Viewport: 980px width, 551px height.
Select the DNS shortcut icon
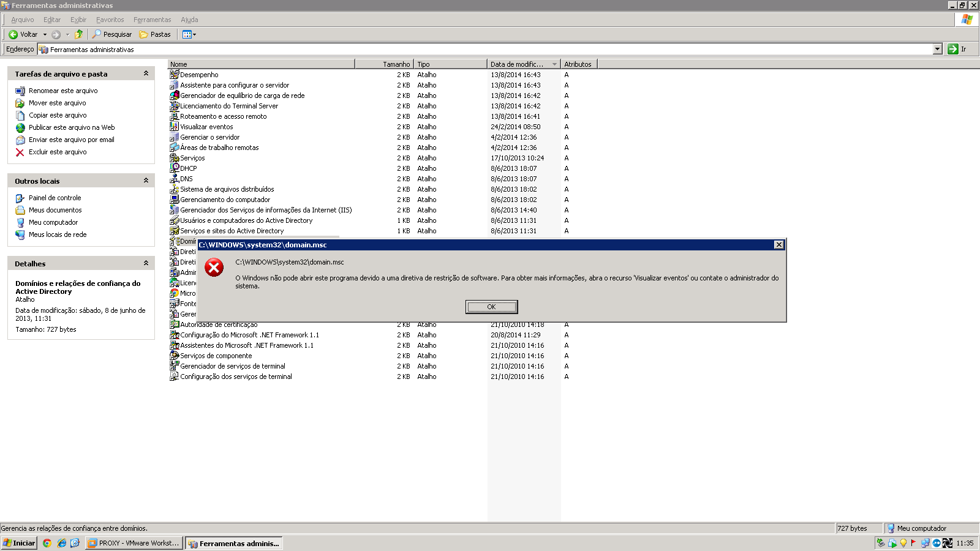click(175, 179)
